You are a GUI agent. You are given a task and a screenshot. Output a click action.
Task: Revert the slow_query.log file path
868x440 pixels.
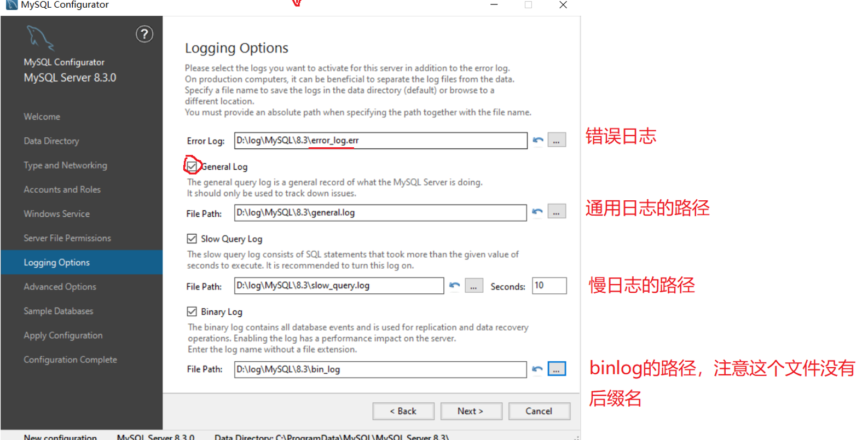tap(454, 286)
